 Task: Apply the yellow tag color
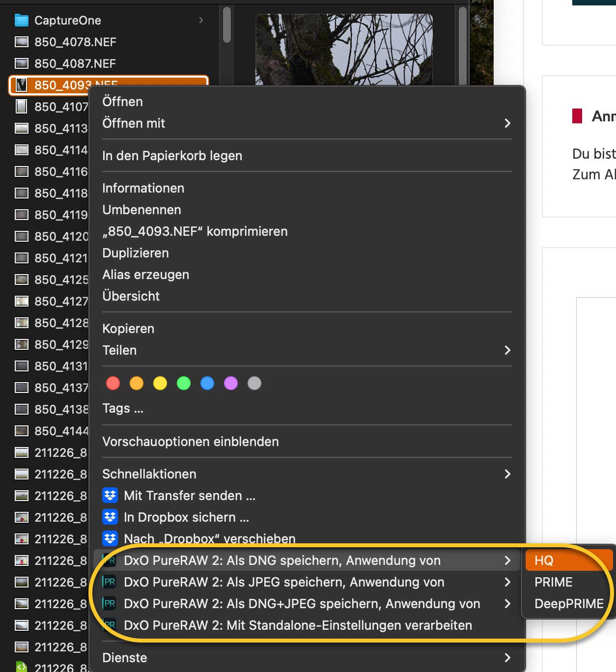click(x=160, y=383)
